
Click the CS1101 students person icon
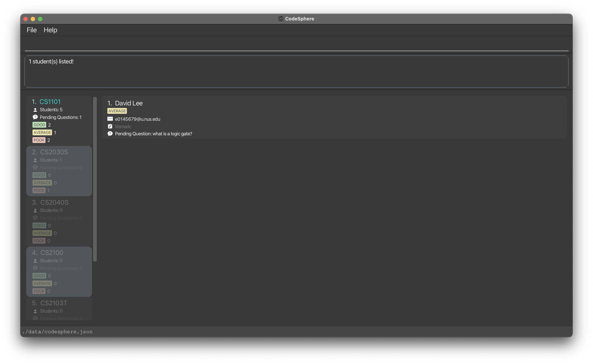tap(35, 110)
